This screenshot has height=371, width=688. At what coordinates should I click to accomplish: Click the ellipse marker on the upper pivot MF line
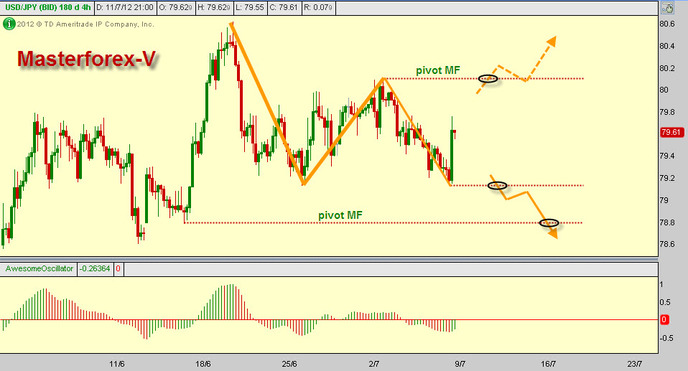(488, 79)
